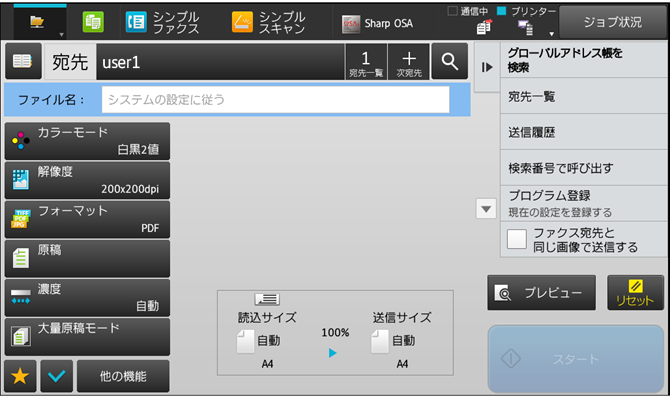
Task: Check ファクス宛先と同じ画像で送信する checkbox
Action: 517,239
